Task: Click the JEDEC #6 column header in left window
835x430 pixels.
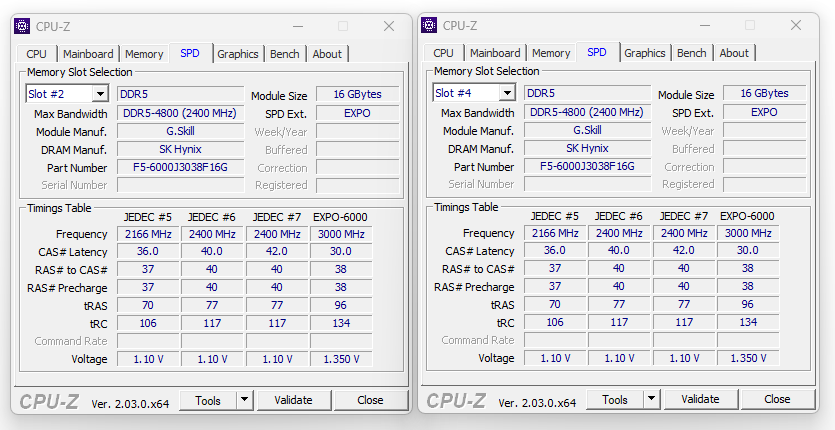Action: pyautogui.click(x=211, y=217)
